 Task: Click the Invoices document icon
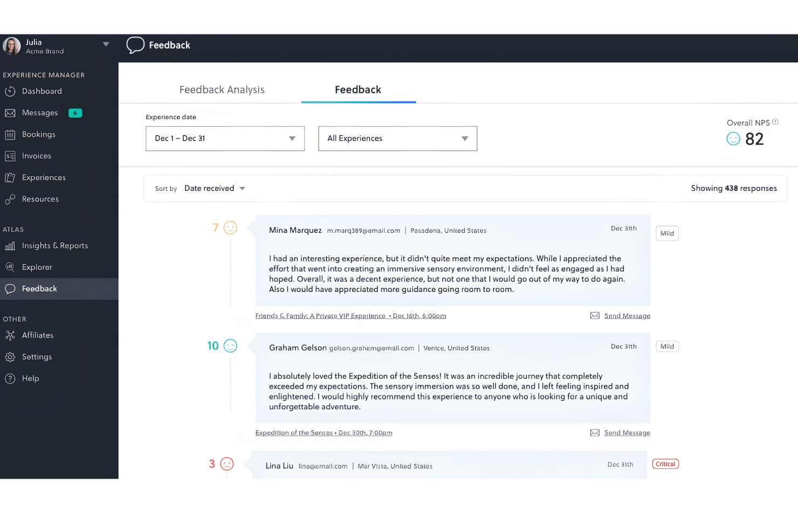click(10, 156)
